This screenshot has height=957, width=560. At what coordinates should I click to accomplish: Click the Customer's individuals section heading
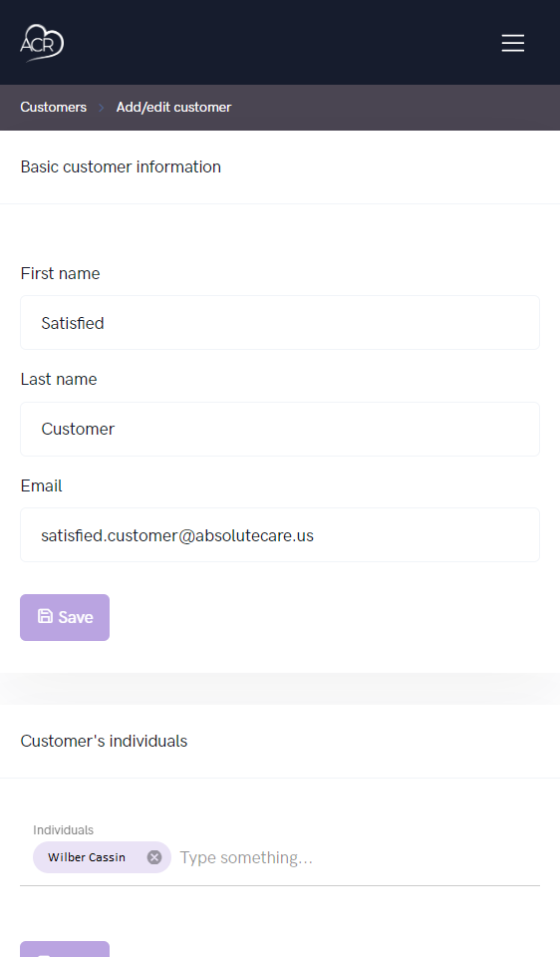104,741
